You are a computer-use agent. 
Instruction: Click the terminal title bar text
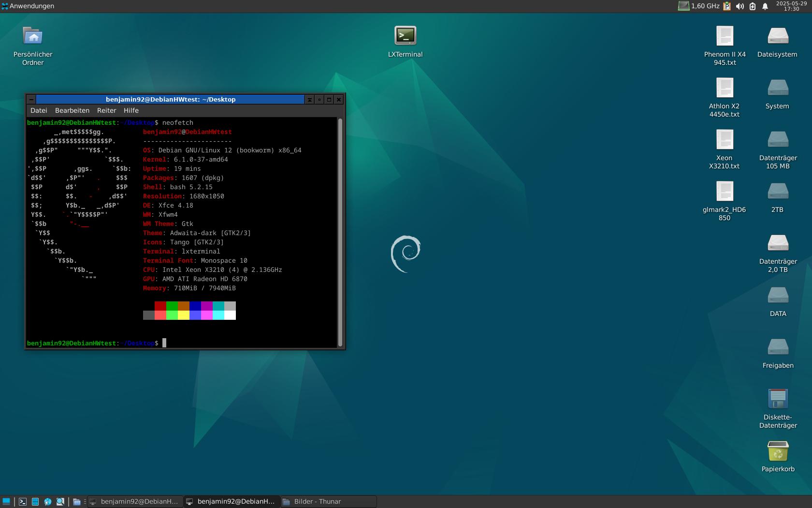tap(171, 99)
